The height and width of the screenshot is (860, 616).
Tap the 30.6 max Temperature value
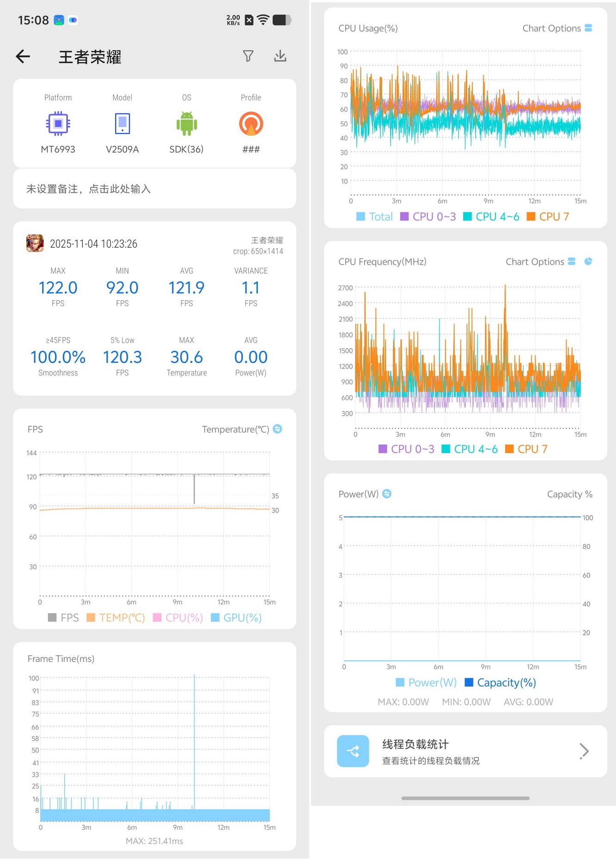point(186,357)
